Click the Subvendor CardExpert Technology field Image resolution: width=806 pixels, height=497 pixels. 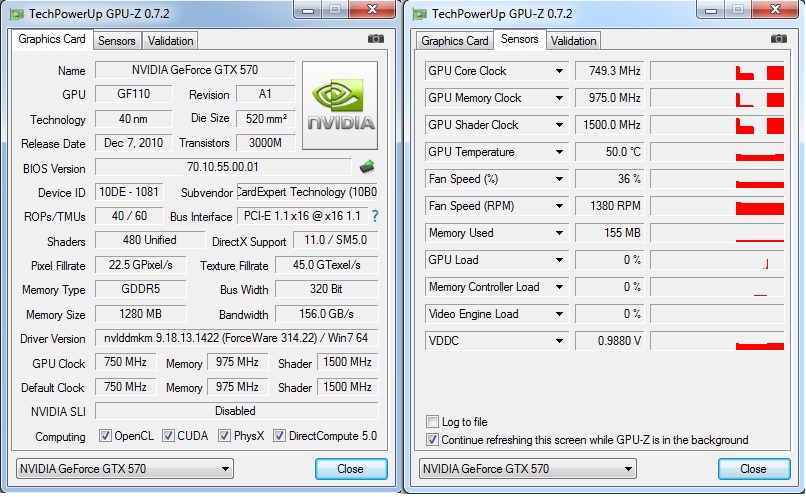tap(307, 192)
